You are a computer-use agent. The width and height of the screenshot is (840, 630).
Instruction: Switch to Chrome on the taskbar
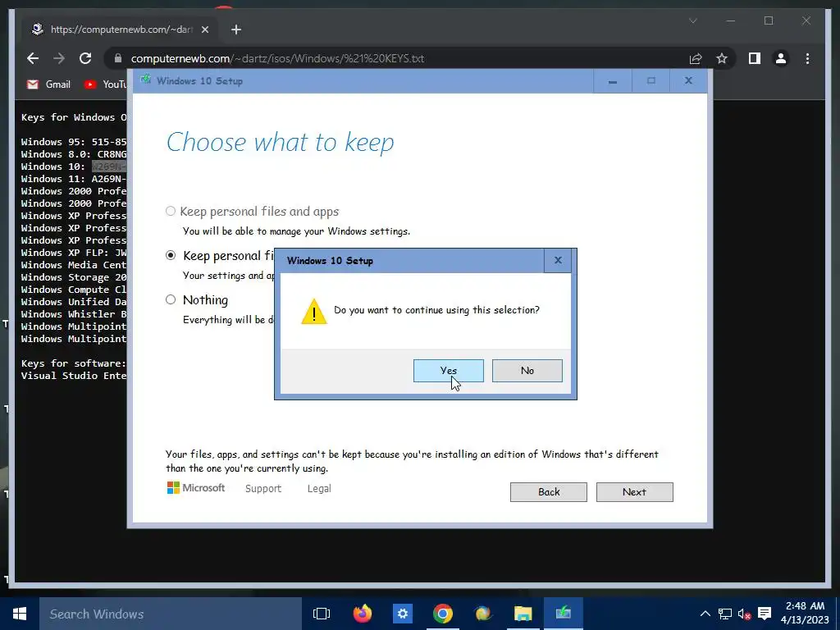pyautogui.click(x=442, y=614)
